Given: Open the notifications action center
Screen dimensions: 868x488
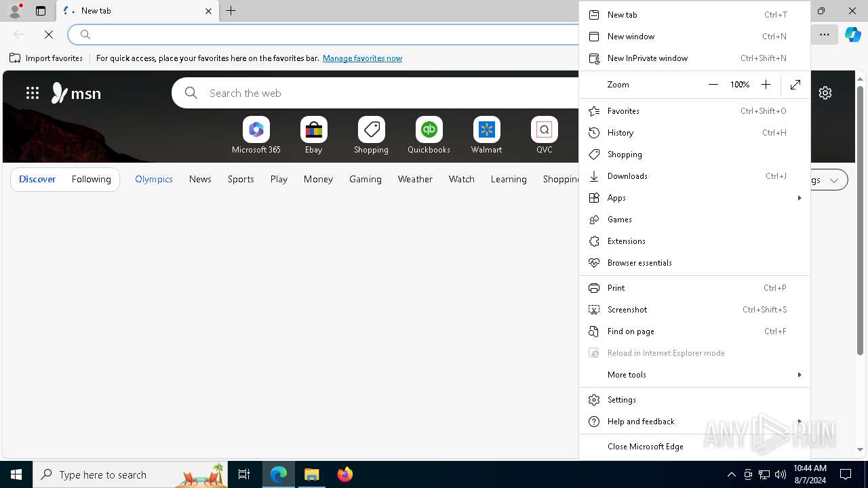Looking at the screenshot, I should [x=846, y=474].
